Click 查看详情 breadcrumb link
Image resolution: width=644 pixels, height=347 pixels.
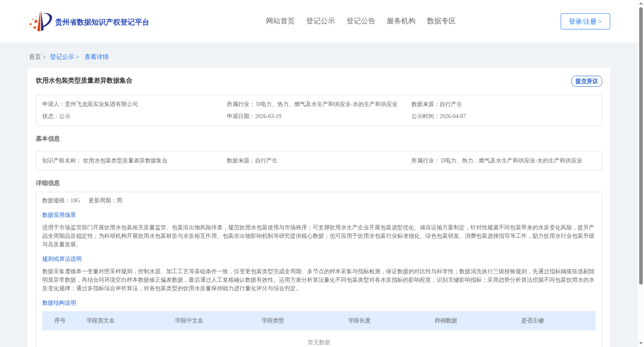point(97,57)
